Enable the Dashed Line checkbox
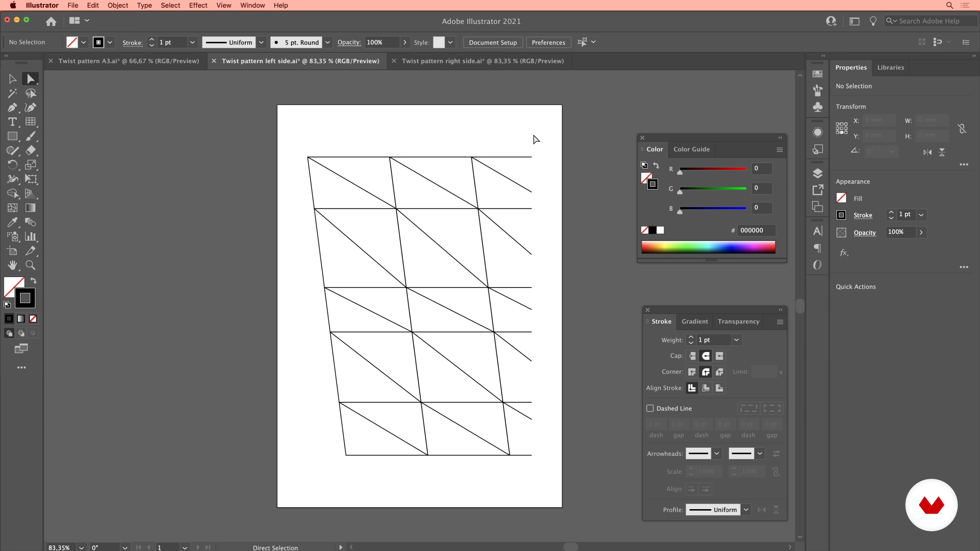This screenshot has width=980, height=551. pos(650,408)
